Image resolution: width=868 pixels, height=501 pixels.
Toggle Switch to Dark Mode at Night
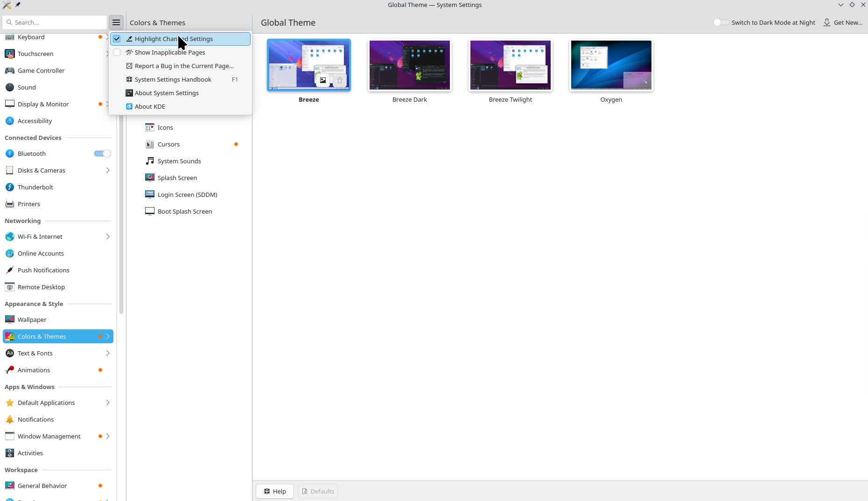click(x=721, y=22)
